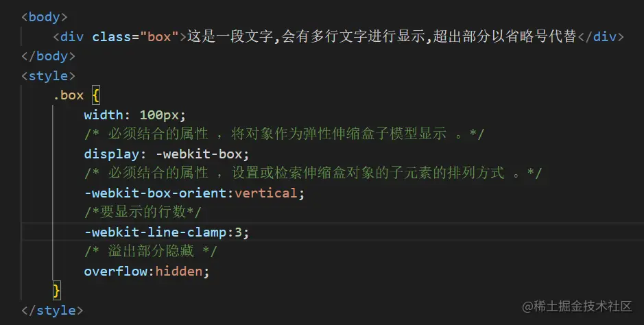Click the closing curly brace of the rule
Image resolution: width=644 pixels, height=325 pixels.
coord(57,291)
